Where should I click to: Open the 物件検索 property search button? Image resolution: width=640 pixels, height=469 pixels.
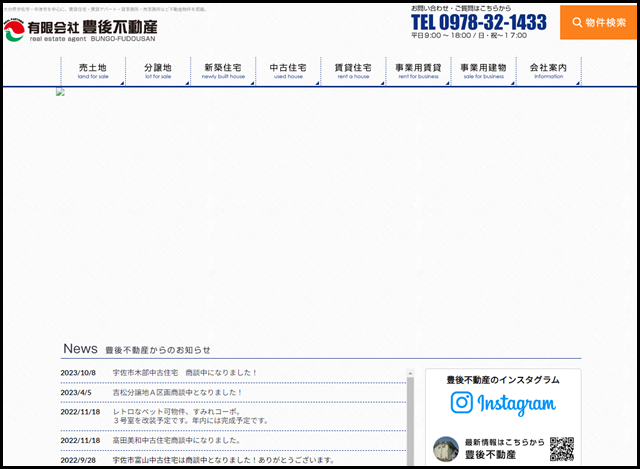[x=598, y=22]
